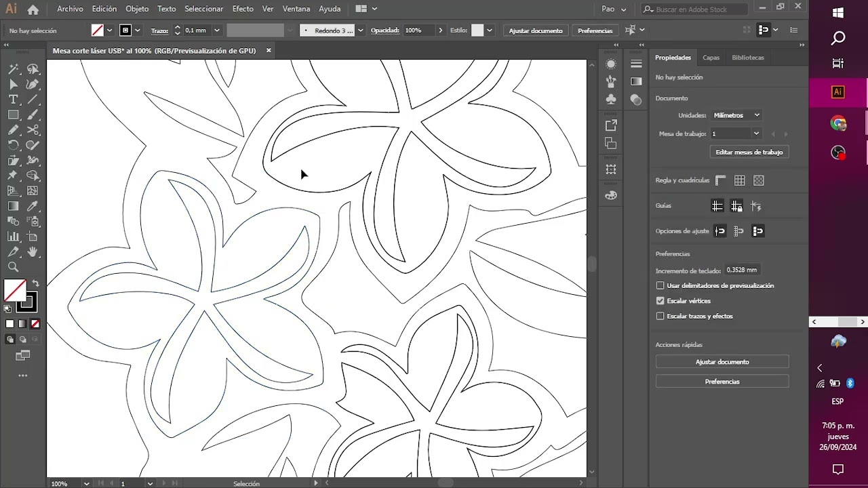868x488 pixels.
Task: Open the color palette panel icon
Action: click(611, 195)
